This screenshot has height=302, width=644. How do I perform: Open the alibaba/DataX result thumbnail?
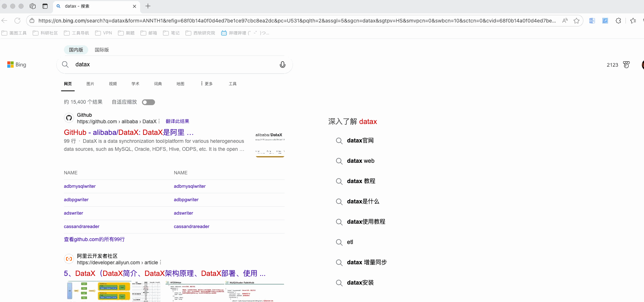[270, 143]
